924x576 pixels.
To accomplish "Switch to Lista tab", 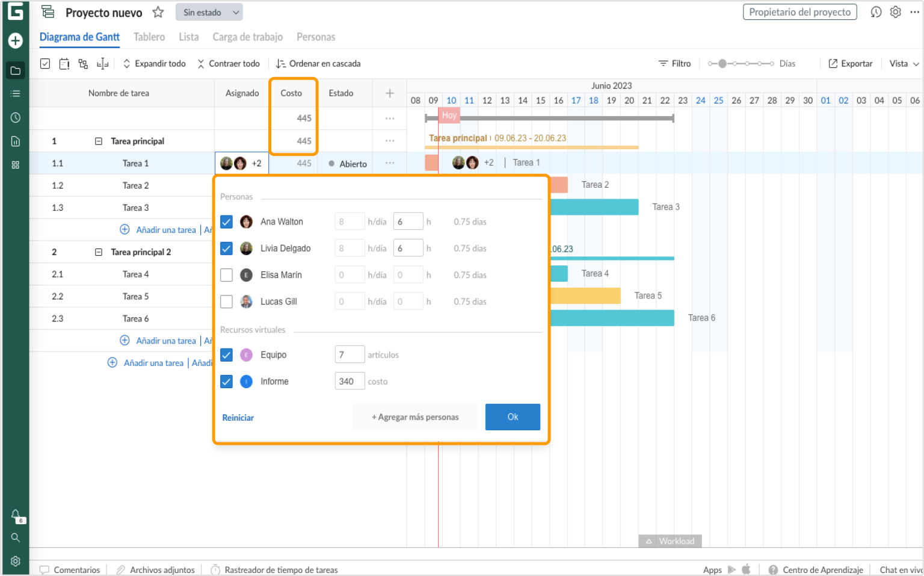I will [188, 37].
